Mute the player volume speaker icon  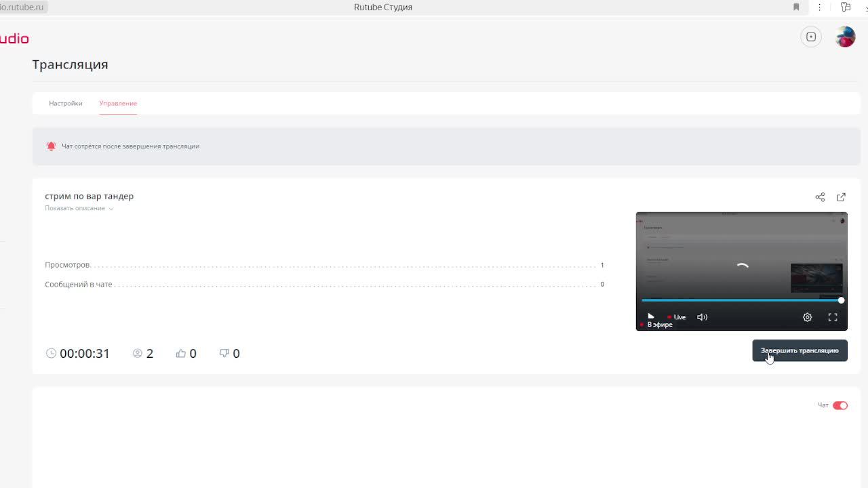tap(703, 317)
